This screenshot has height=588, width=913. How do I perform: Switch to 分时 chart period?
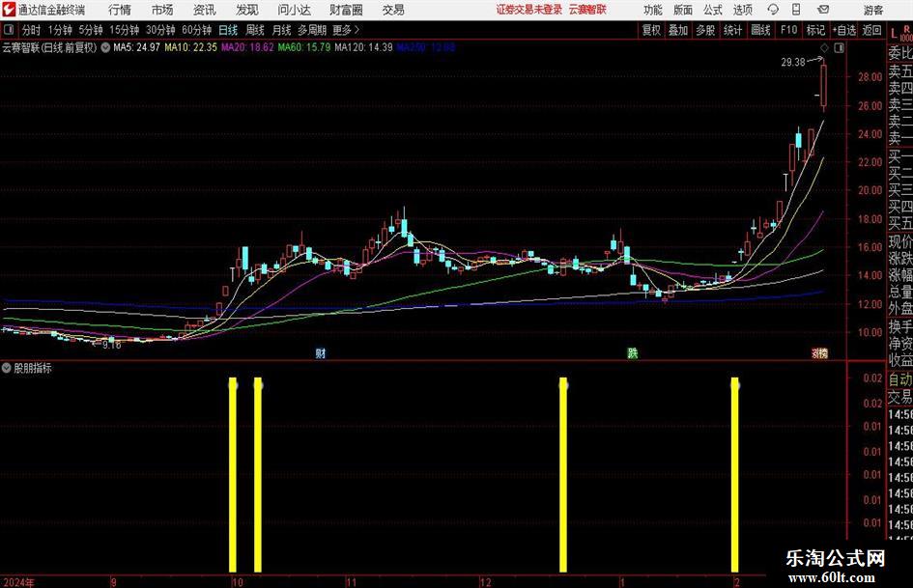click(x=31, y=30)
